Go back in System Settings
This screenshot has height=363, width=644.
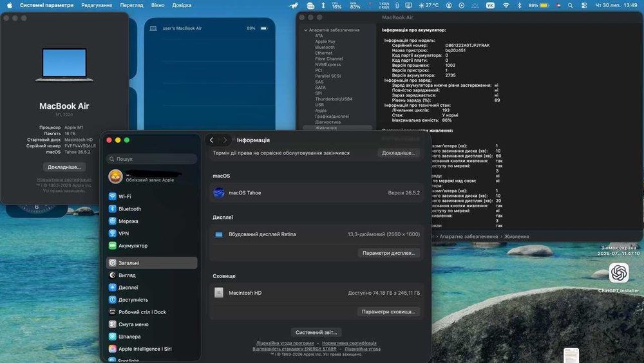point(211,140)
